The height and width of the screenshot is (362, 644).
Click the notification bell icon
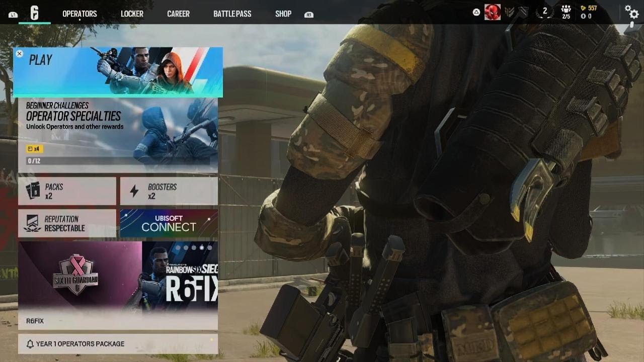(30, 344)
